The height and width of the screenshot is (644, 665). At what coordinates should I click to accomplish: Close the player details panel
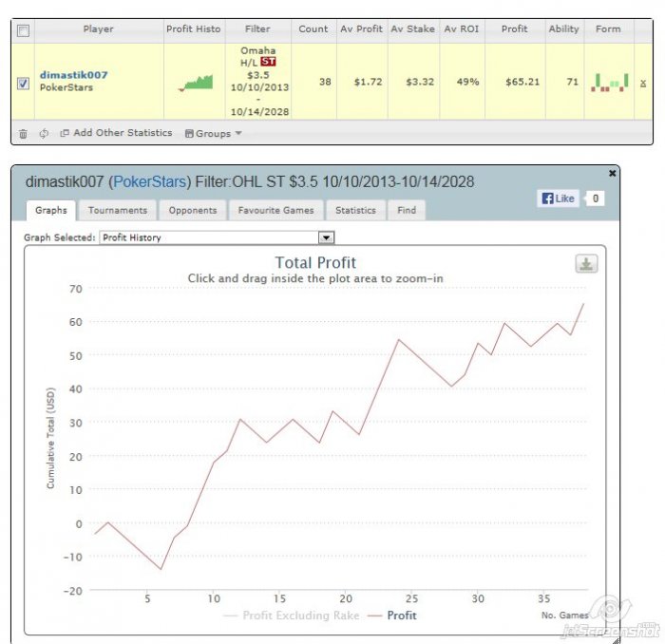tap(612, 173)
